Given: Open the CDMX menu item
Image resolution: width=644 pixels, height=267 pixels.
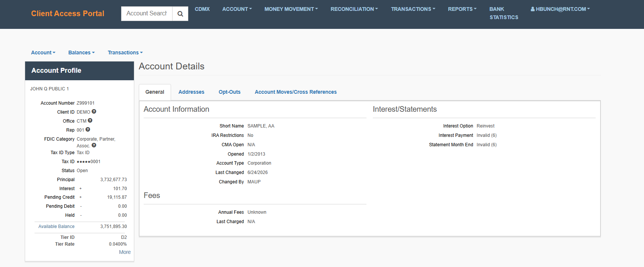Looking at the screenshot, I should 202,9.
